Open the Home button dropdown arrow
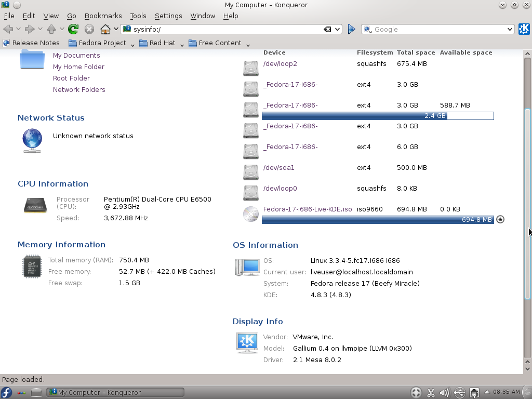Screen dimensions: 532x399 tap(116, 29)
